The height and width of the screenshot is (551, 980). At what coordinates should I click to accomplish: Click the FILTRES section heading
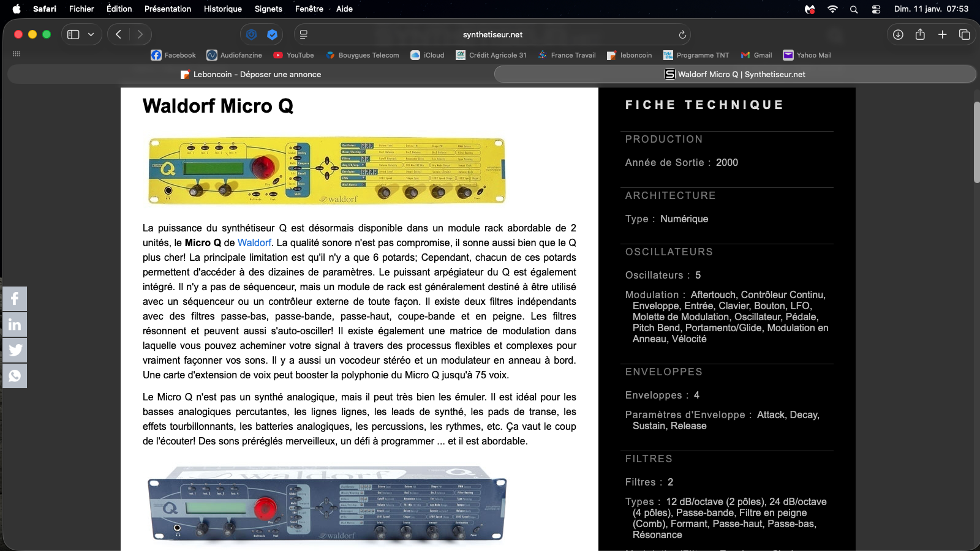(649, 459)
